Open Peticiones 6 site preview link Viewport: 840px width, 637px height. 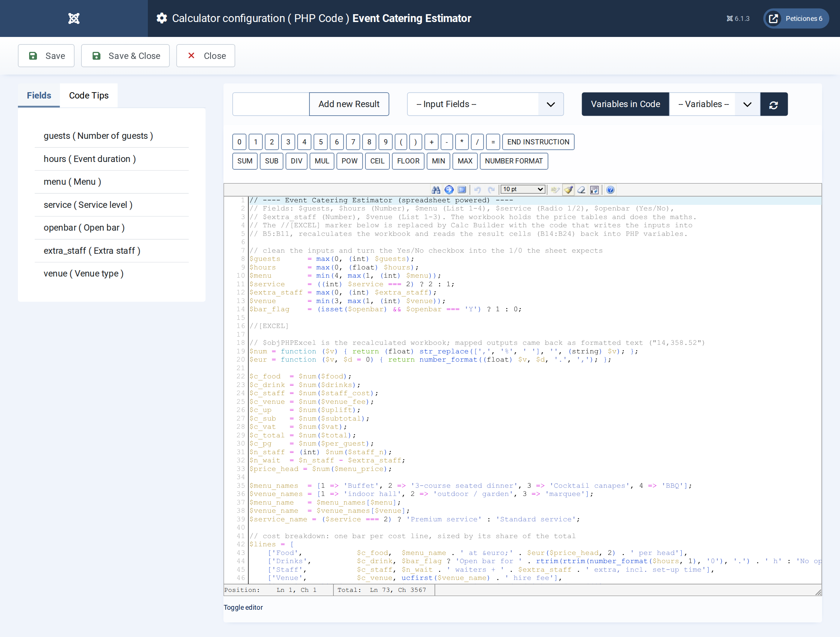[x=796, y=19]
